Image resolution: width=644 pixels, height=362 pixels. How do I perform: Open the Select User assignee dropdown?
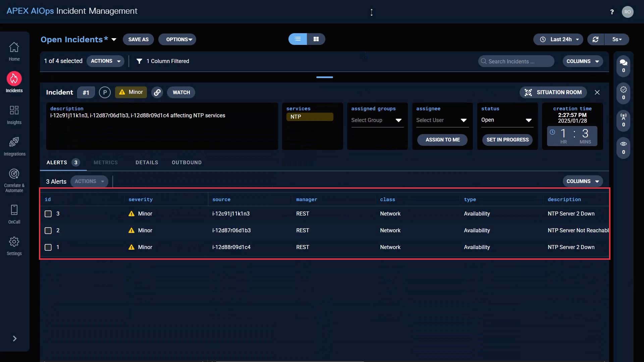pos(442,120)
